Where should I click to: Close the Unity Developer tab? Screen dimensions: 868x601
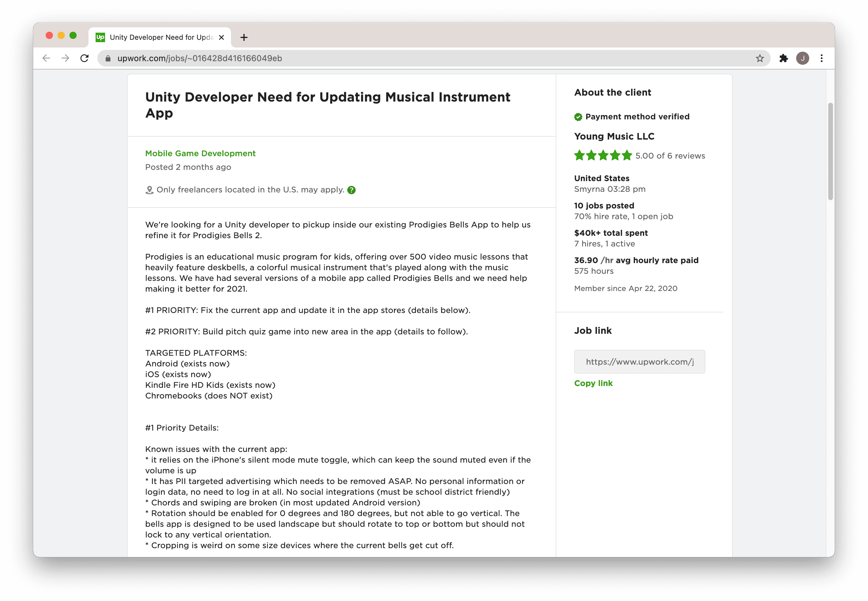pos(222,37)
